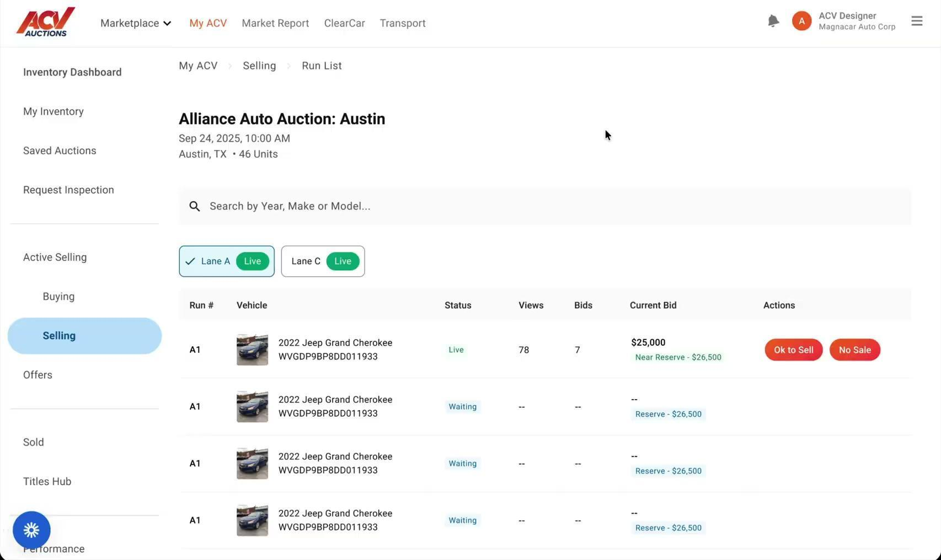Viewport: 941px width, 560px height.
Task: Click Ok to Sell for the live Jeep
Action: pos(793,350)
